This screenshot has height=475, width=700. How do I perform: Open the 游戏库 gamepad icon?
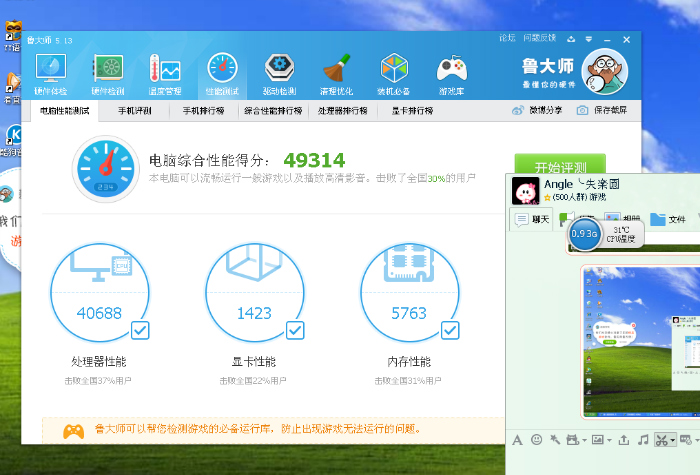click(x=451, y=73)
